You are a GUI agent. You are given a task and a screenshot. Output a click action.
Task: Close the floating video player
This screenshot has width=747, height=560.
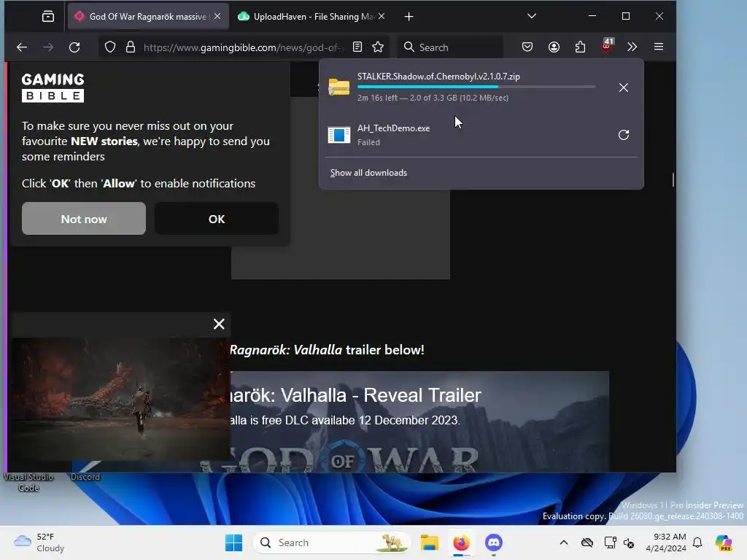point(219,324)
